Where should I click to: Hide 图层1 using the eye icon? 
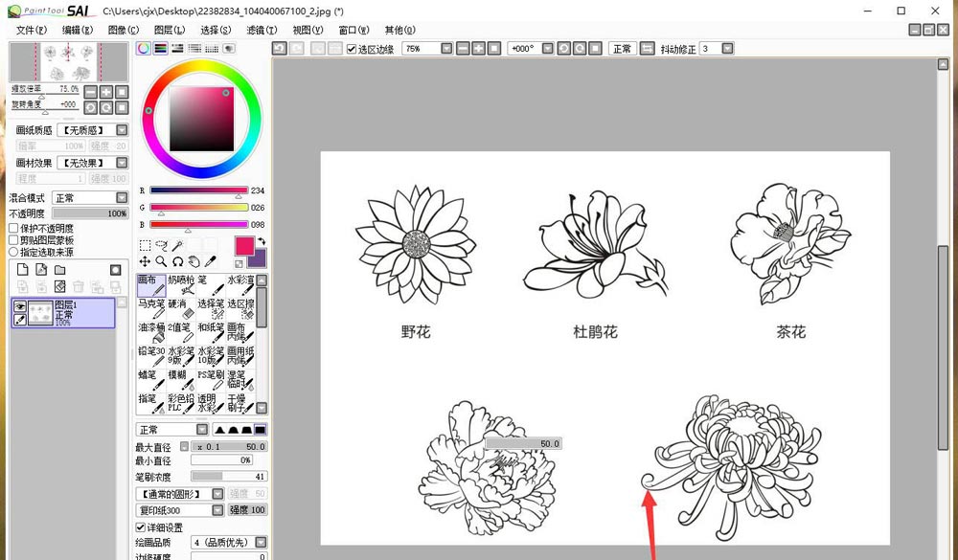coord(20,306)
